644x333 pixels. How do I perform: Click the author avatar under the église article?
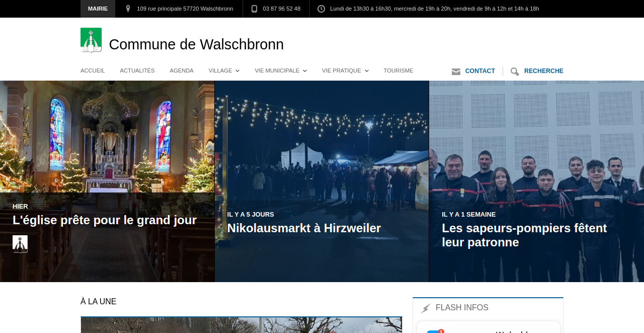[20, 244]
